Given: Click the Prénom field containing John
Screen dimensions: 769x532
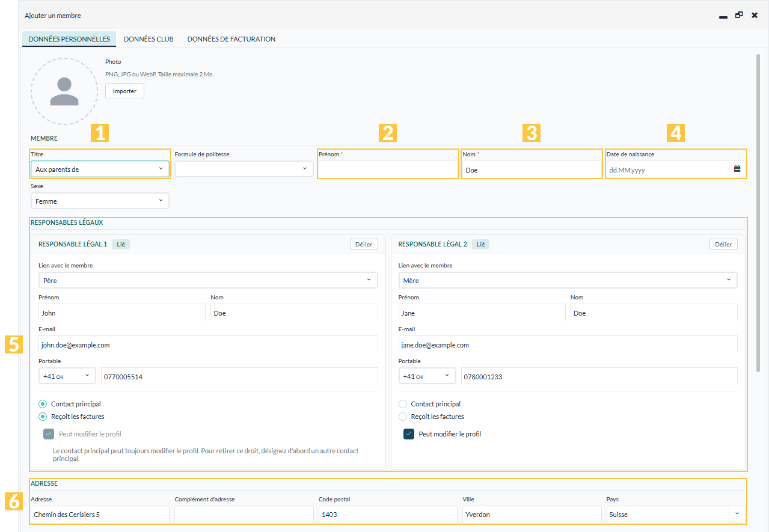Looking at the screenshot, I should click(122, 313).
